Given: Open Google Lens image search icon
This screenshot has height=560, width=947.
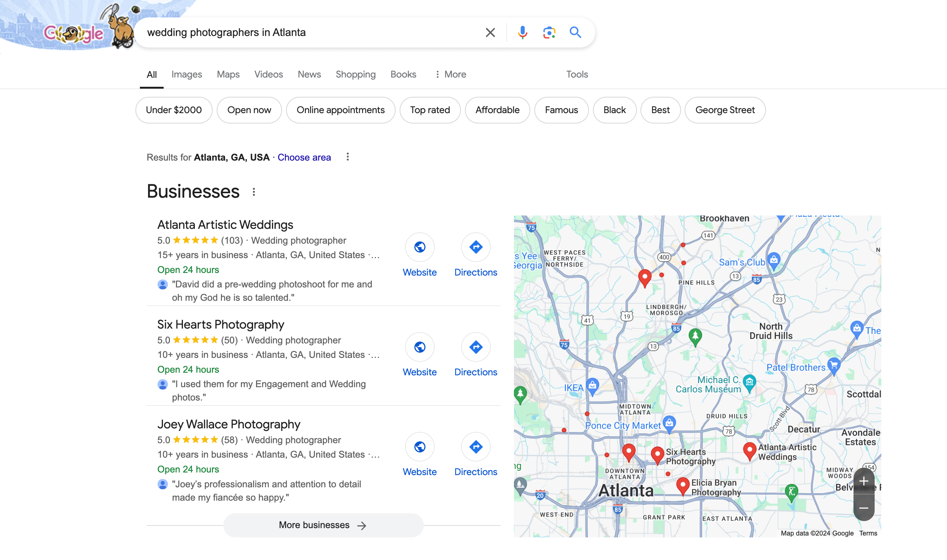Looking at the screenshot, I should click(548, 33).
